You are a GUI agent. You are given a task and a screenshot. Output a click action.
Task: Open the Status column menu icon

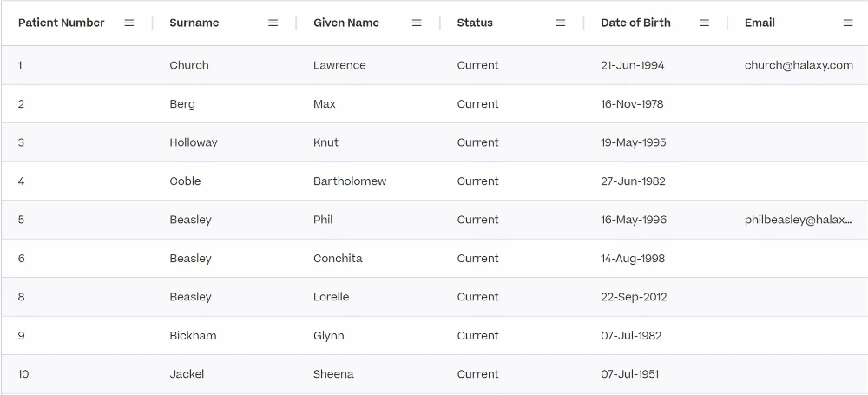tap(561, 23)
